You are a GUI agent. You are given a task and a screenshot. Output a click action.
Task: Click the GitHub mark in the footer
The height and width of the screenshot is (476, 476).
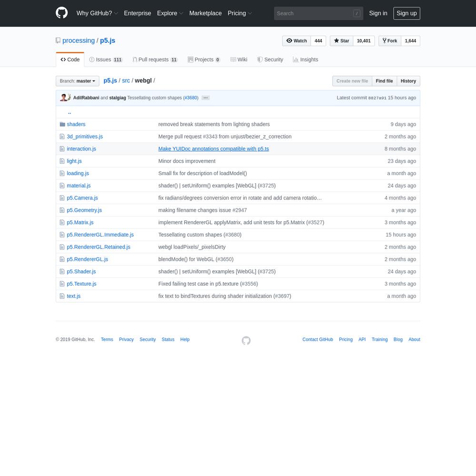[x=246, y=341]
